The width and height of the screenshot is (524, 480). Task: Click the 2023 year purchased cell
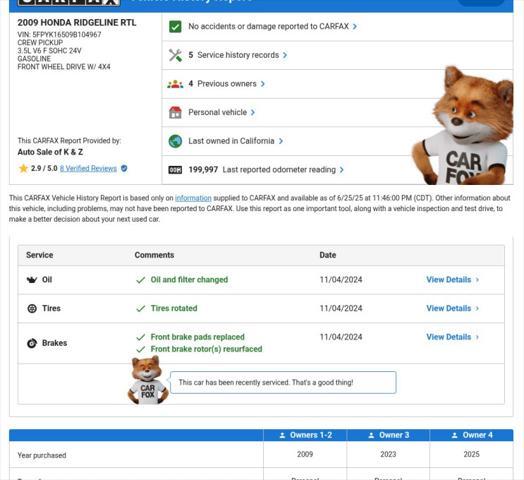pos(388,454)
